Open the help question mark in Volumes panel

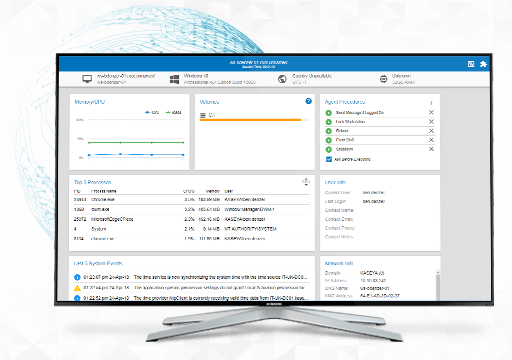coord(308,101)
